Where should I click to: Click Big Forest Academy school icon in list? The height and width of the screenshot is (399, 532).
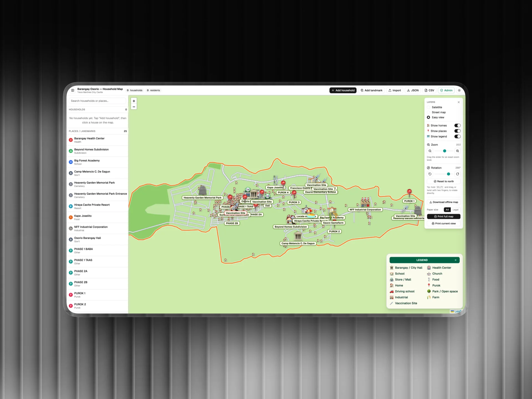click(x=71, y=162)
